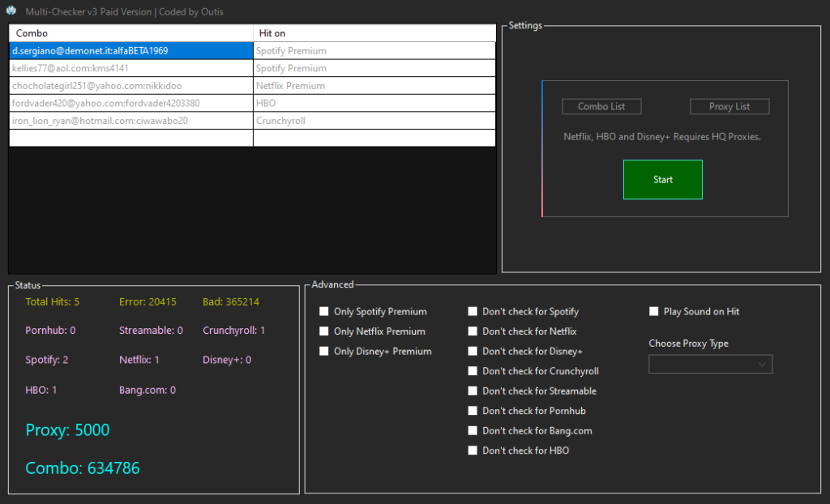The height and width of the screenshot is (504, 830).
Task: Enable the Only Spotify Premium checkbox
Action: point(324,311)
